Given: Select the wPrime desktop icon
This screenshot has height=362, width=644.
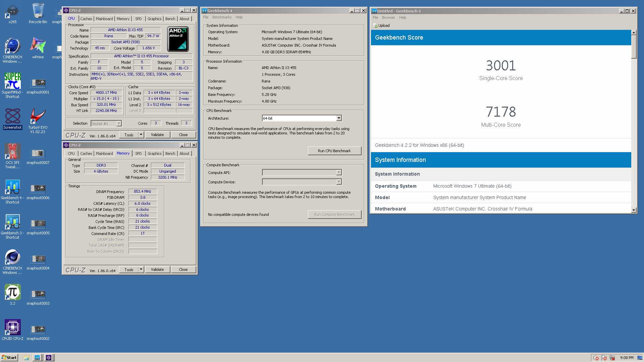Looking at the screenshot, I should click(38, 48).
